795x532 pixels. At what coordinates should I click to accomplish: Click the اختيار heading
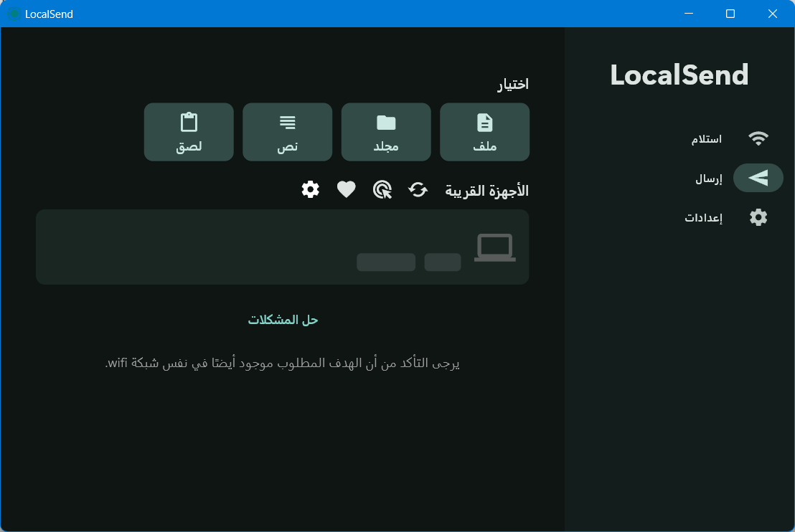pos(512,84)
